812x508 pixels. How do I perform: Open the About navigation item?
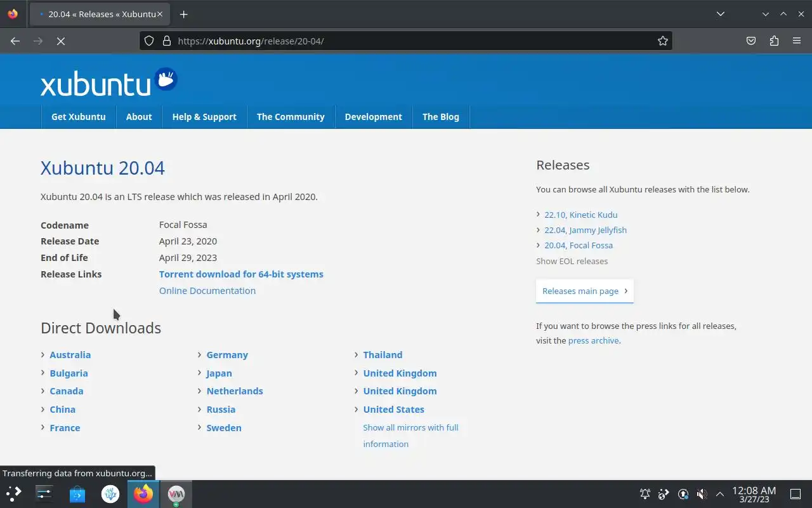coord(139,117)
